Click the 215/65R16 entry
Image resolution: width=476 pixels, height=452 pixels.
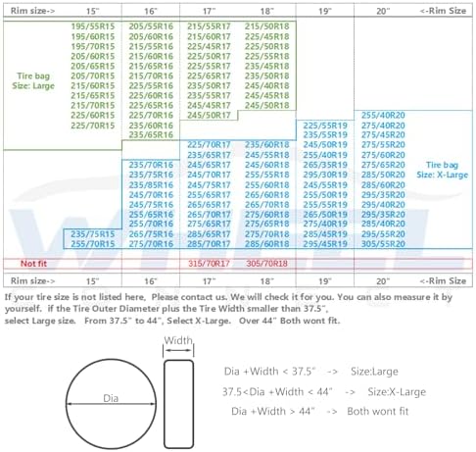pyautogui.click(x=151, y=66)
